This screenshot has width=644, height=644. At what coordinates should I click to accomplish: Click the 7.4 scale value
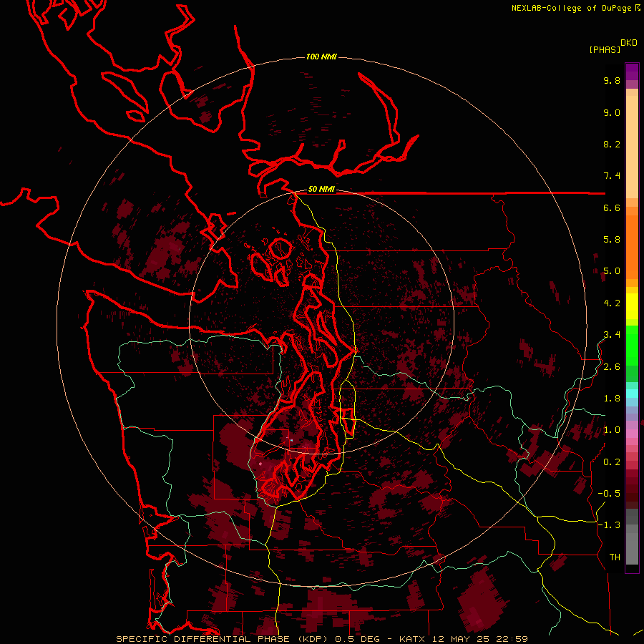click(612, 176)
